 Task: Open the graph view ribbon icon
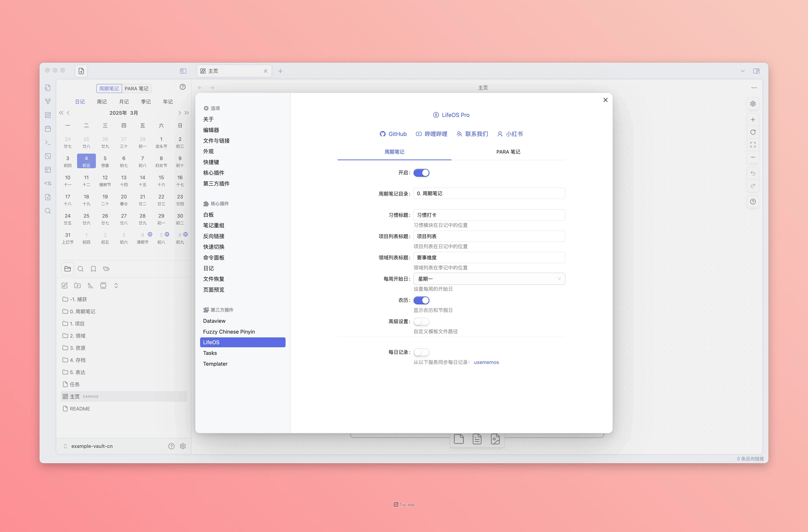point(48,101)
